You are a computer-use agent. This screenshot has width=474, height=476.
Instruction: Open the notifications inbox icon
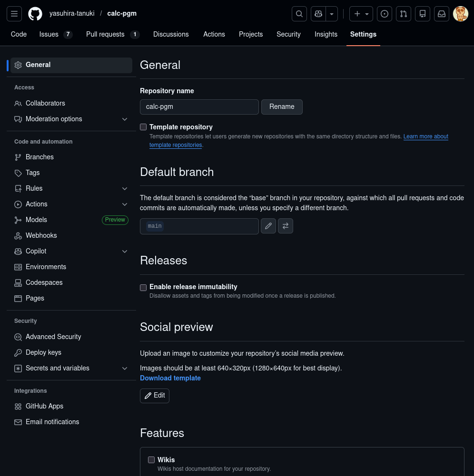(442, 14)
